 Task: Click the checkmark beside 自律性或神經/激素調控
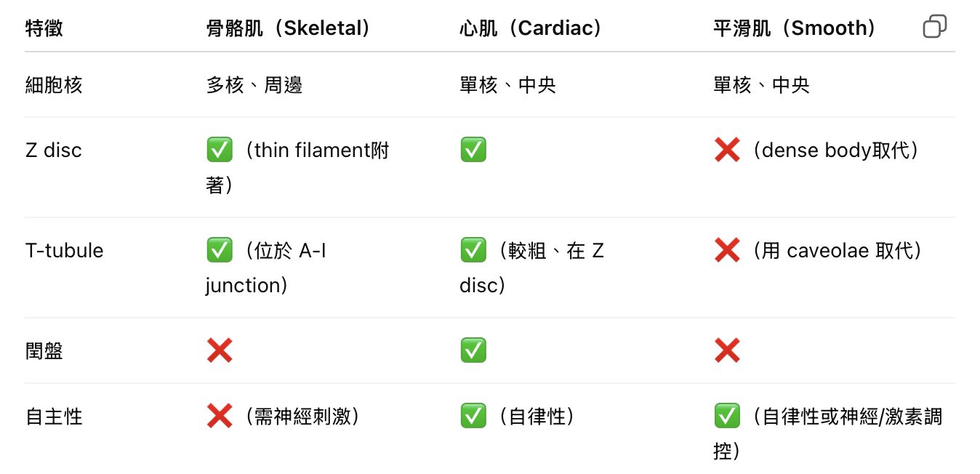(x=727, y=417)
